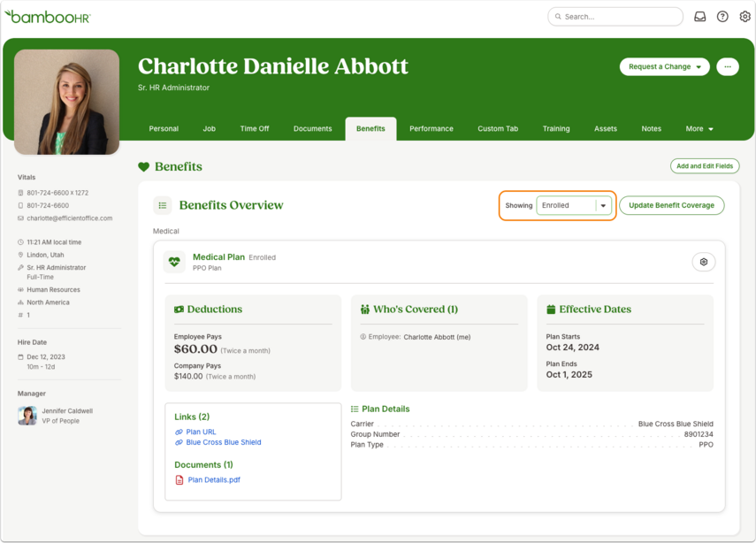Viewport: 756px width, 543px height.
Task: Open the Time Off tab
Action: click(255, 129)
